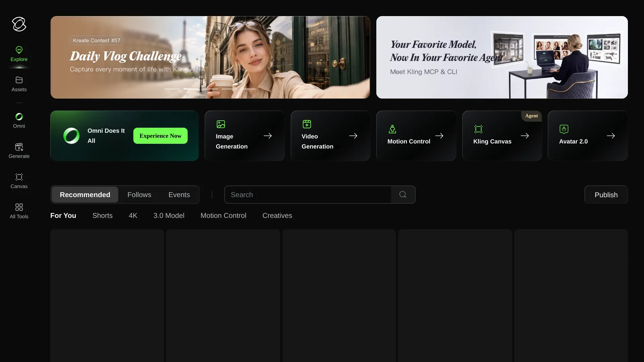
Task: Click the Motion Control figure icon
Action: 392,129
